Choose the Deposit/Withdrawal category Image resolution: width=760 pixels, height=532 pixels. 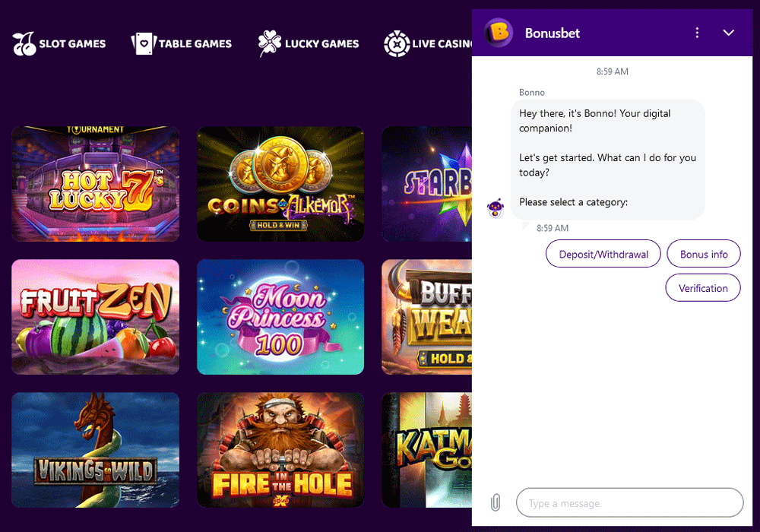tap(603, 254)
